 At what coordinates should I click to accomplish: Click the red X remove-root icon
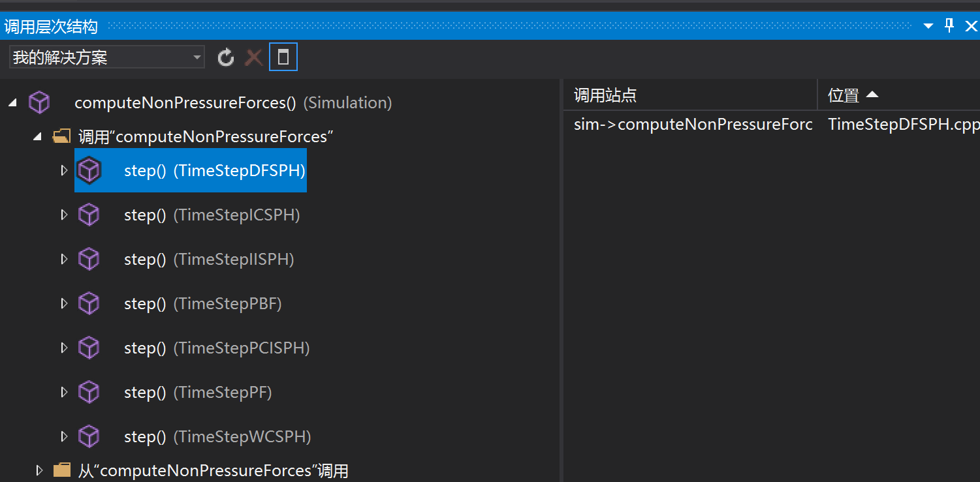coord(253,57)
